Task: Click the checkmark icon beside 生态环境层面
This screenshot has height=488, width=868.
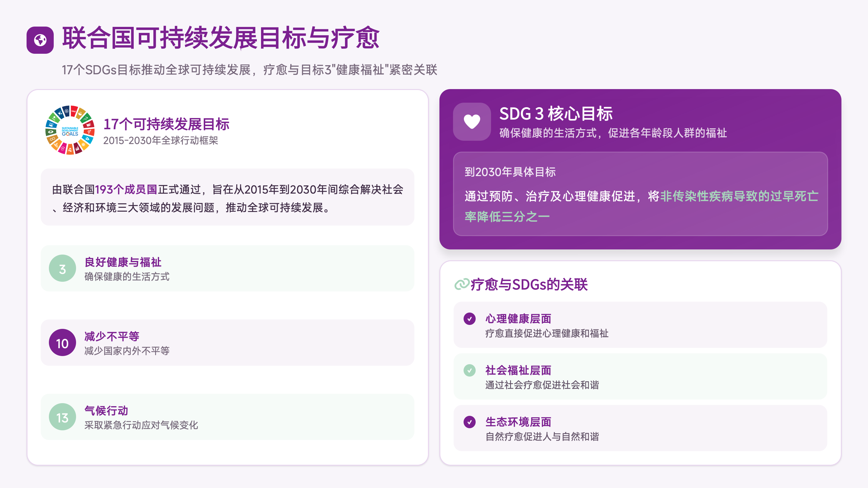Action: coord(469,422)
